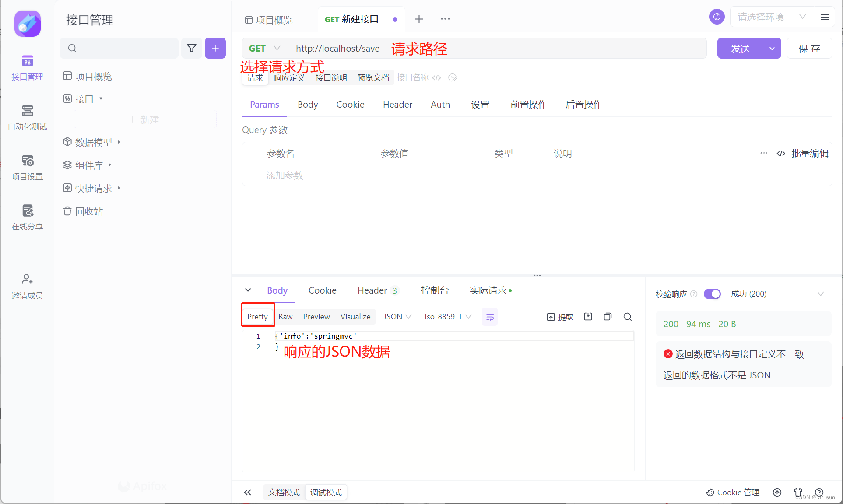The image size is (843, 504).
Task: Switch to Auth tab
Action: click(440, 105)
